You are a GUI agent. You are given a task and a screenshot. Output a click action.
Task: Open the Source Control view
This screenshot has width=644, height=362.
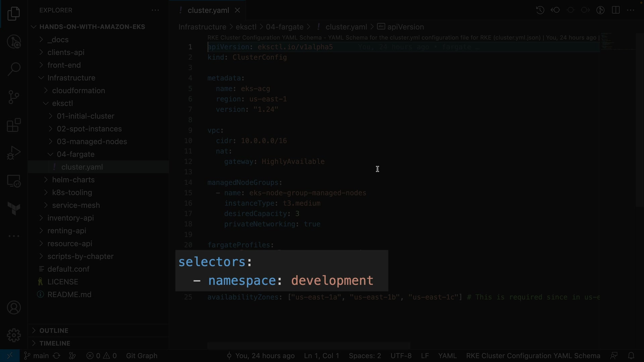(x=14, y=97)
